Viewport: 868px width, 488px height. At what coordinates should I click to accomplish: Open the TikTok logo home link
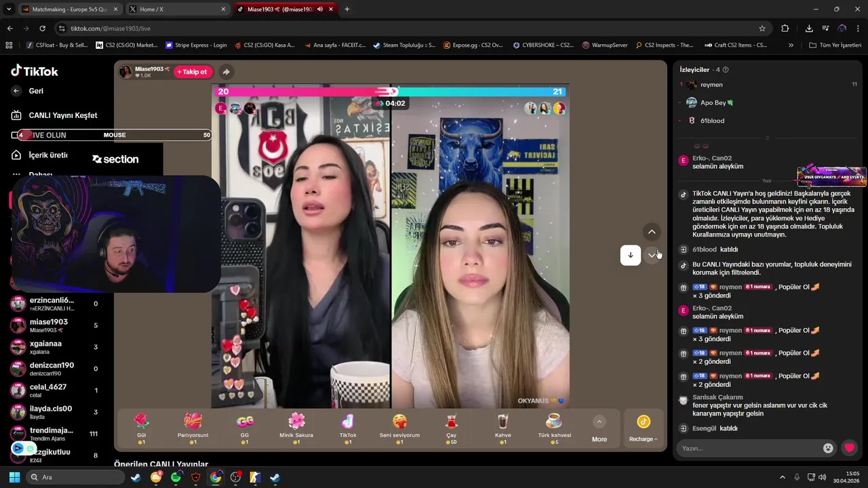click(35, 71)
